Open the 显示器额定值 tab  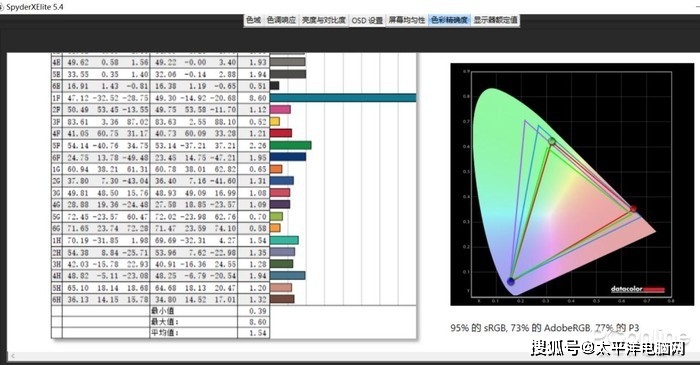496,20
